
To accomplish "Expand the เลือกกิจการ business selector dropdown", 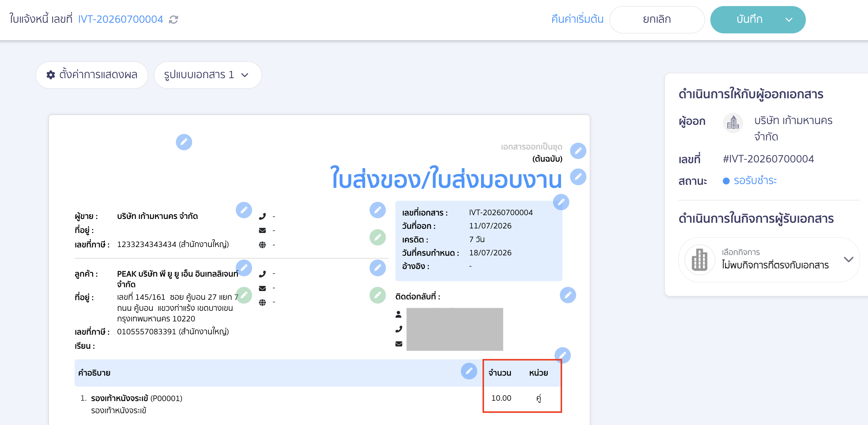I will click(x=849, y=260).
